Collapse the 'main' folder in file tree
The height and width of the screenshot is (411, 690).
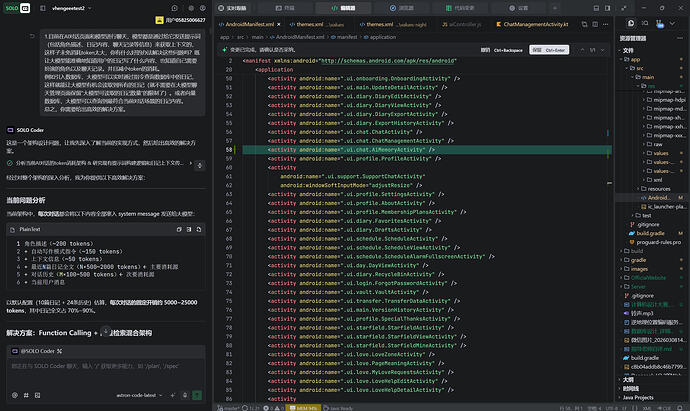click(x=648, y=77)
